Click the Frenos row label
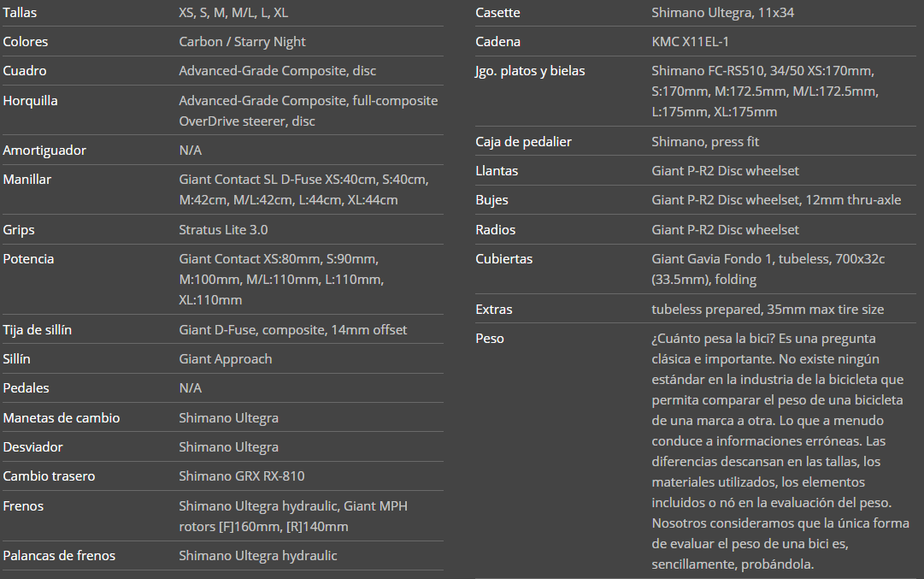This screenshot has width=924, height=579. tap(23, 506)
